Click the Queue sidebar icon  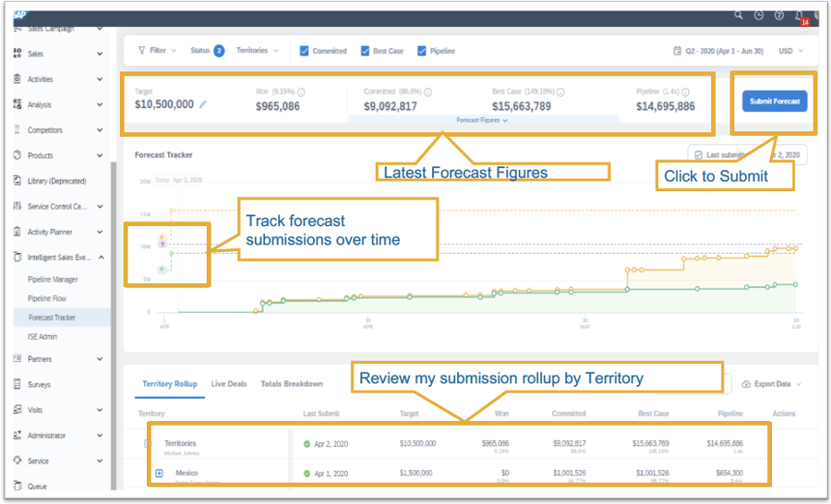(17, 486)
